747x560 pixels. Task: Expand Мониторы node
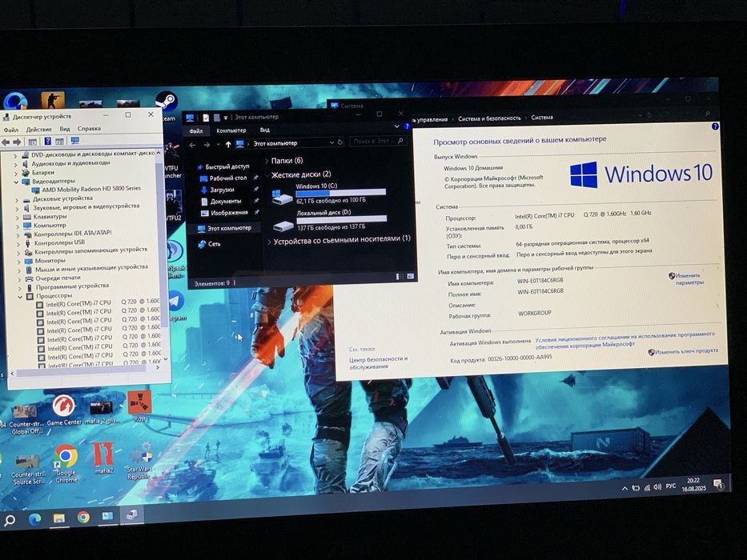pyautogui.click(x=18, y=262)
